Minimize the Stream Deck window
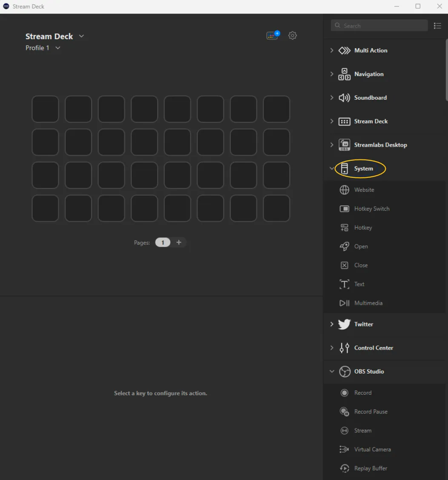 [x=396, y=6]
